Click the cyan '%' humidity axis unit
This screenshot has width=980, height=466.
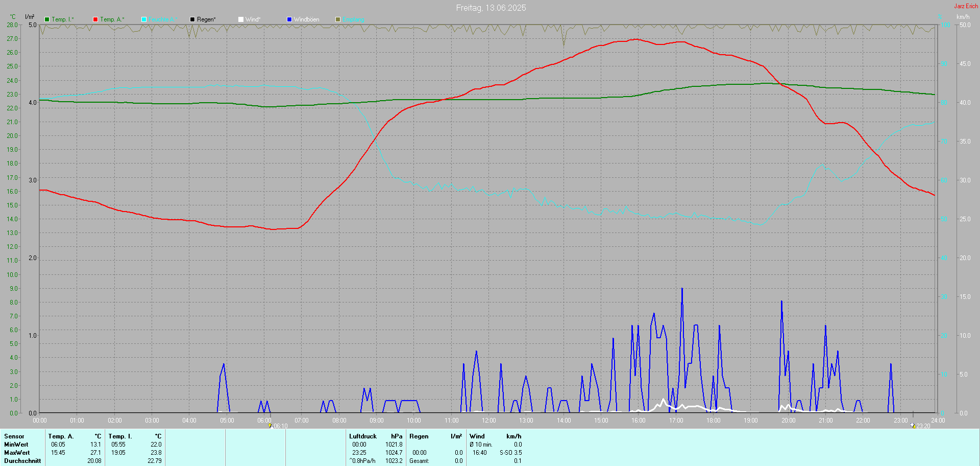[940, 16]
